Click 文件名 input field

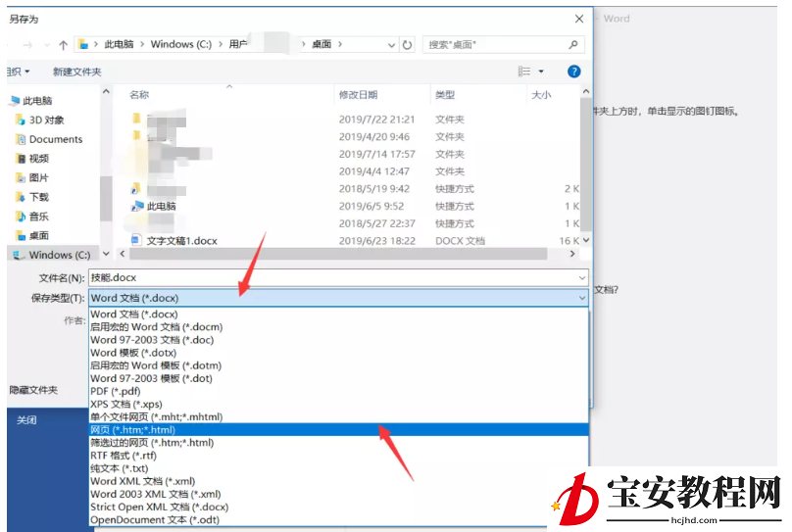click(x=332, y=277)
